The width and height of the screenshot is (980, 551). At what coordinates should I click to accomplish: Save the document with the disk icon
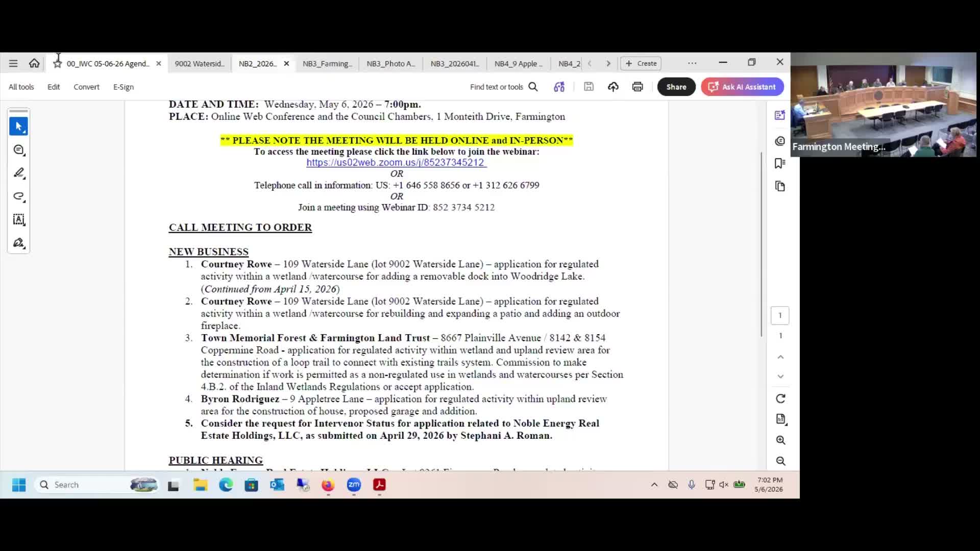[589, 87]
